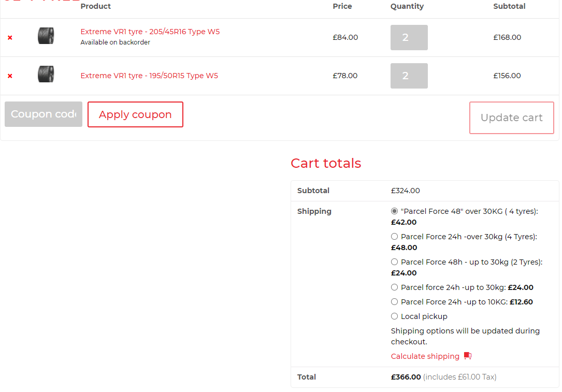This screenshot has height=392, width=562.
Task: Click the truck icon beside Calculate shipping
Action: point(468,356)
